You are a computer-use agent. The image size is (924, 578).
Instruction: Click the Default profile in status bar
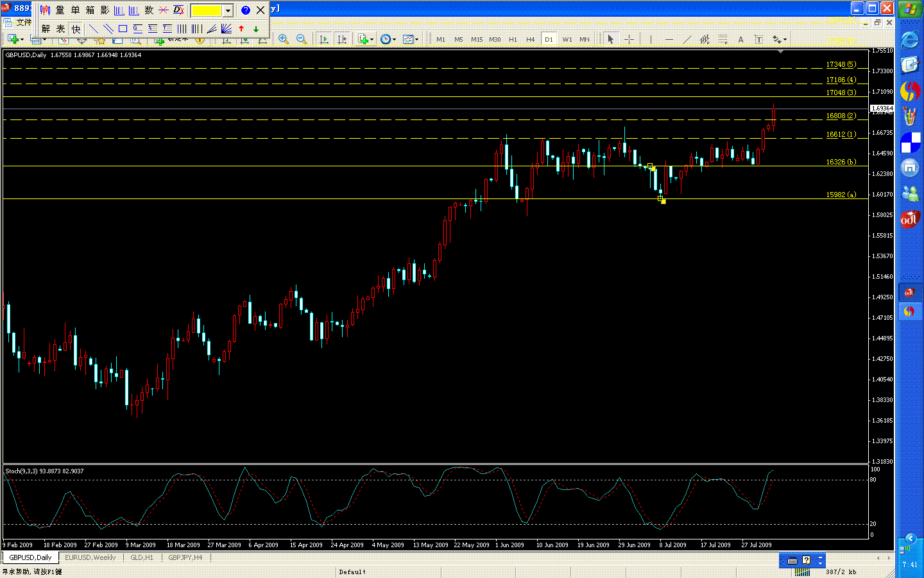pyautogui.click(x=352, y=572)
